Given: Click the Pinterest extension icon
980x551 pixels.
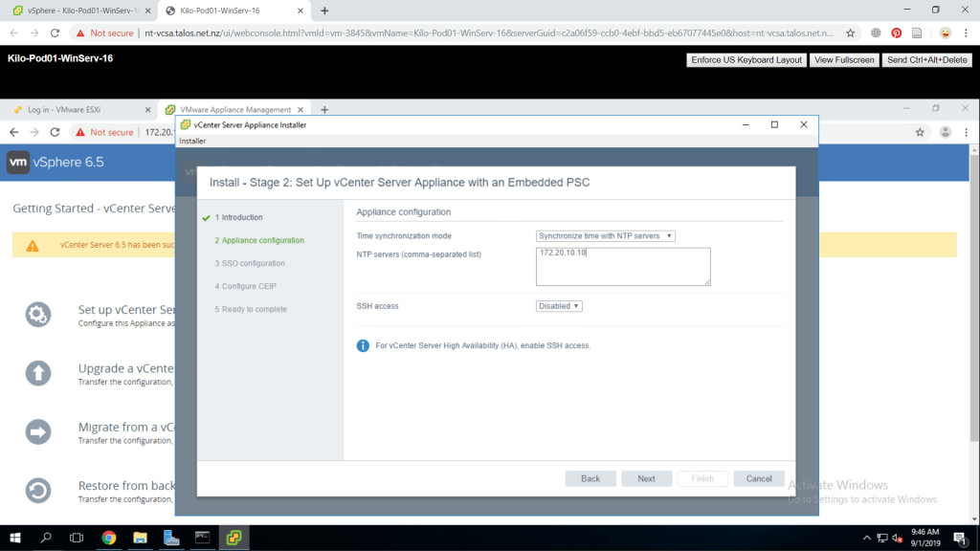Looking at the screenshot, I should 897,33.
